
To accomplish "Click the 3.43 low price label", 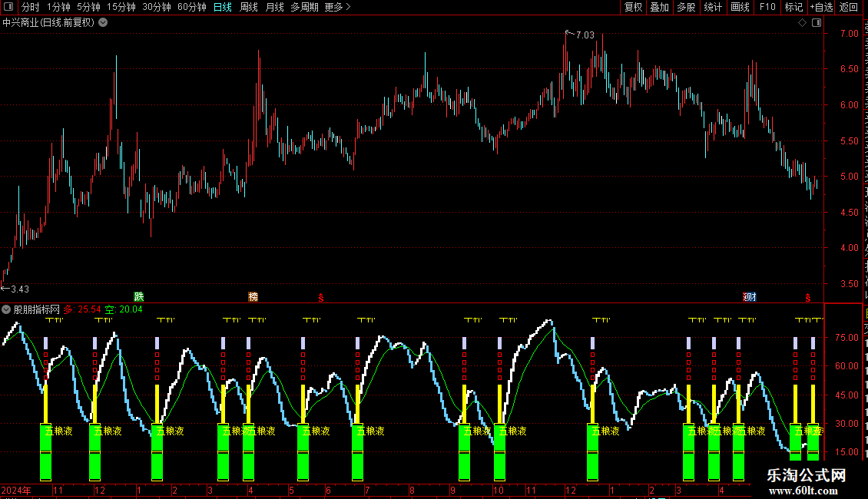I will [x=20, y=289].
